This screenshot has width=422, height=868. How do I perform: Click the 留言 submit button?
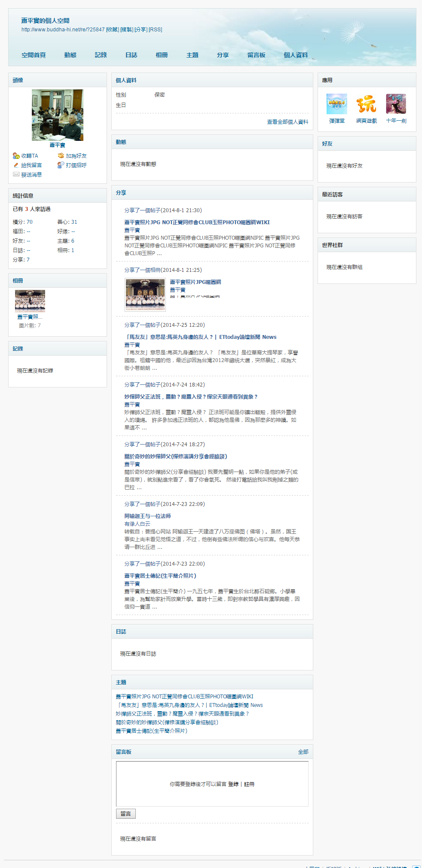[126, 814]
